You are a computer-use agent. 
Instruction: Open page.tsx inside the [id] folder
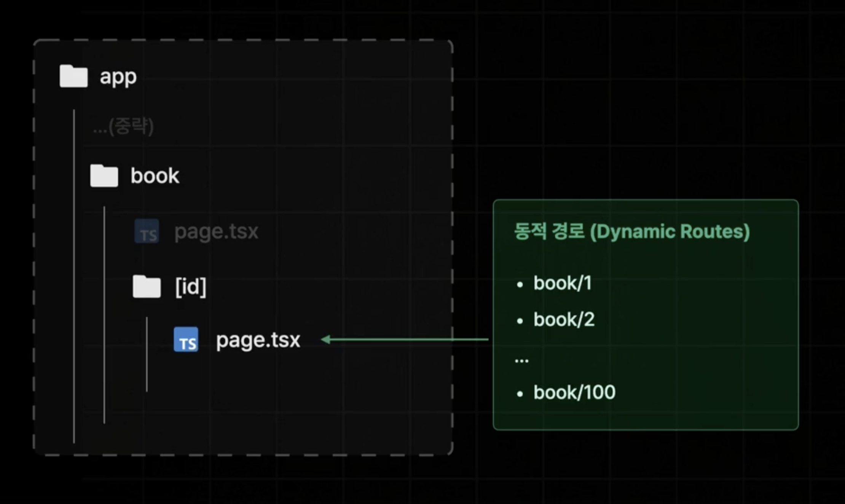click(258, 340)
